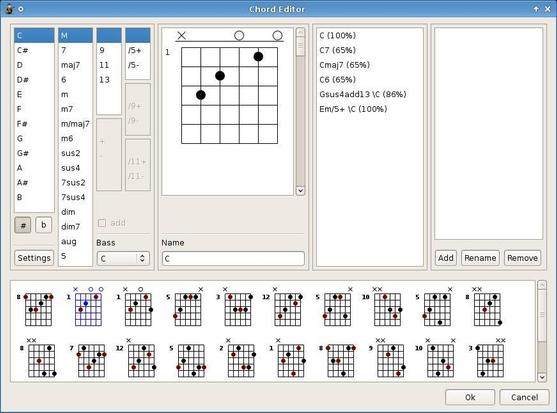
Task: Choose the m/maj7 chord type
Action: 75,124
